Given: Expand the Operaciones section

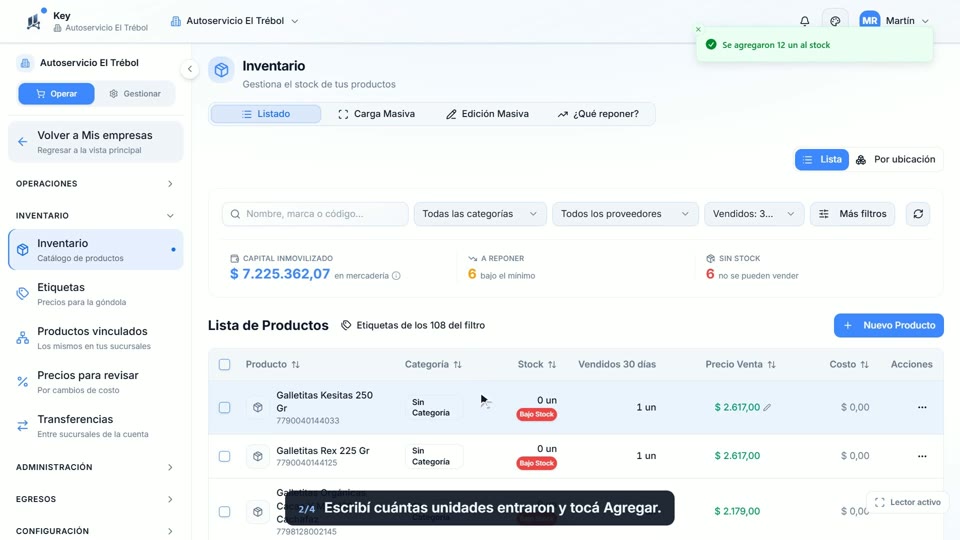Looking at the screenshot, I should [x=95, y=184].
